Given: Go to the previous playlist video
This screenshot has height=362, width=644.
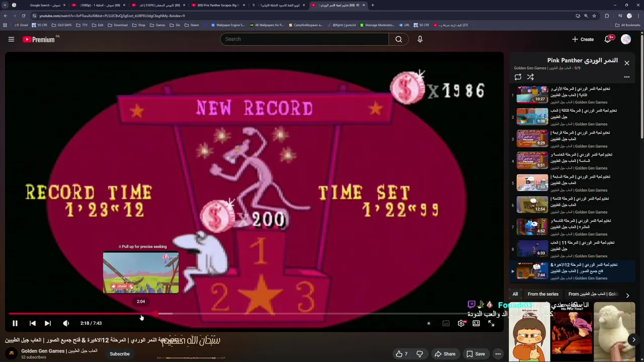Looking at the screenshot, I should [x=32, y=323].
